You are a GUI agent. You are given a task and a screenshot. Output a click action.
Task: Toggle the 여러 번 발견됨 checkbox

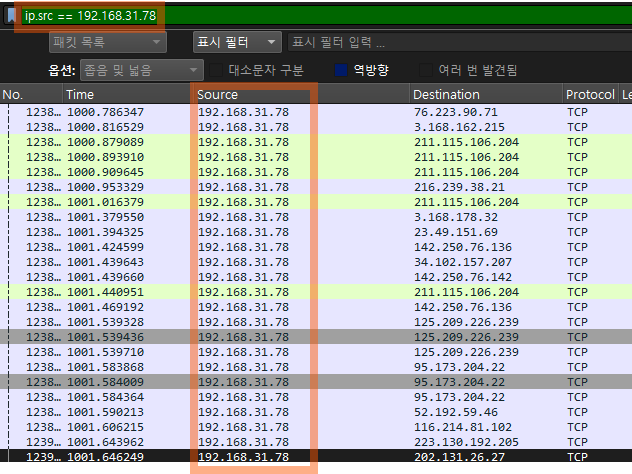pyautogui.click(x=426, y=71)
